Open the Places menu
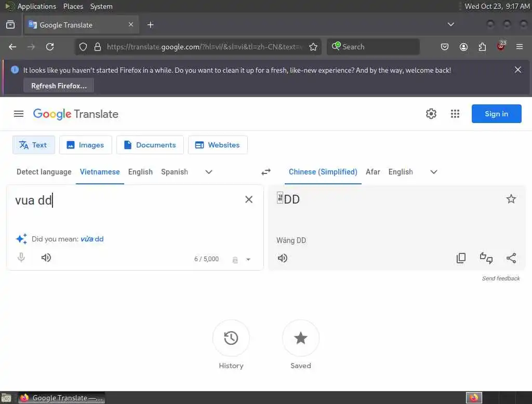 pyautogui.click(x=73, y=6)
